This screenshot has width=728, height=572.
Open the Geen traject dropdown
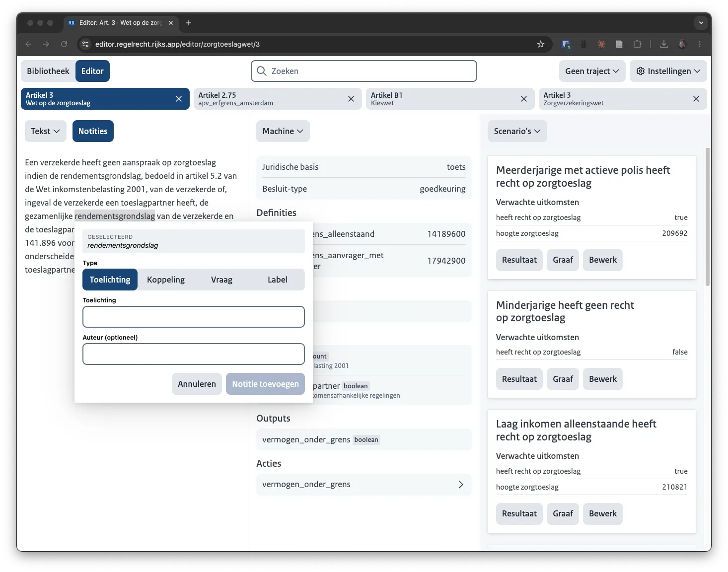[x=592, y=71]
